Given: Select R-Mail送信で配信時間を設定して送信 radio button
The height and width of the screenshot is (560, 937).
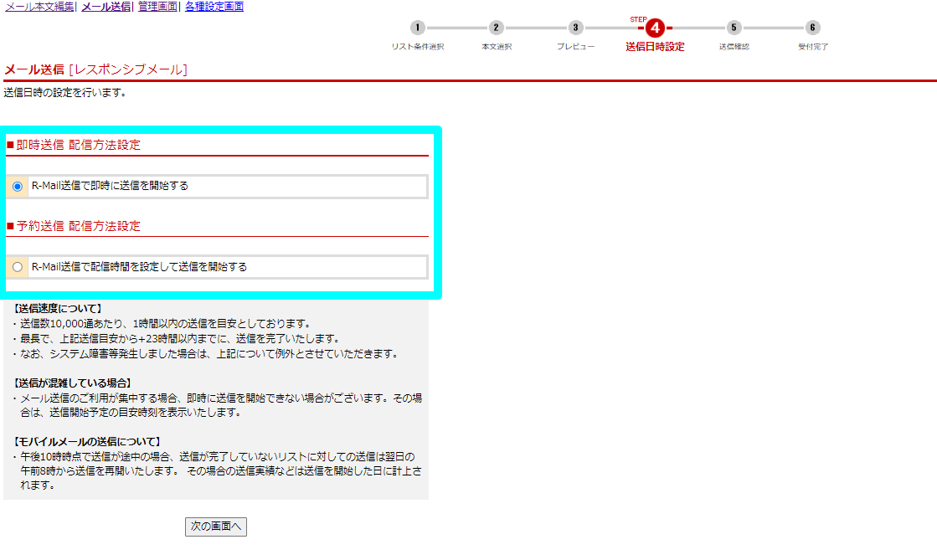Looking at the screenshot, I should coord(18,267).
